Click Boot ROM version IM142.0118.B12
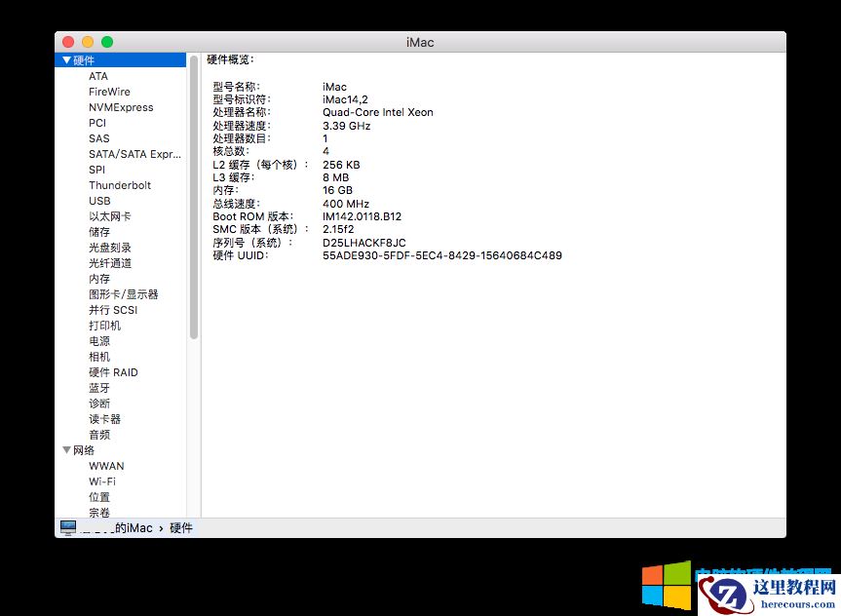841x616 pixels. coord(363,216)
